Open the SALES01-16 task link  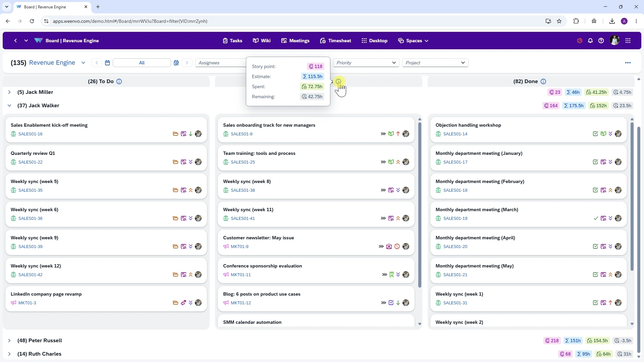[x=31, y=134]
